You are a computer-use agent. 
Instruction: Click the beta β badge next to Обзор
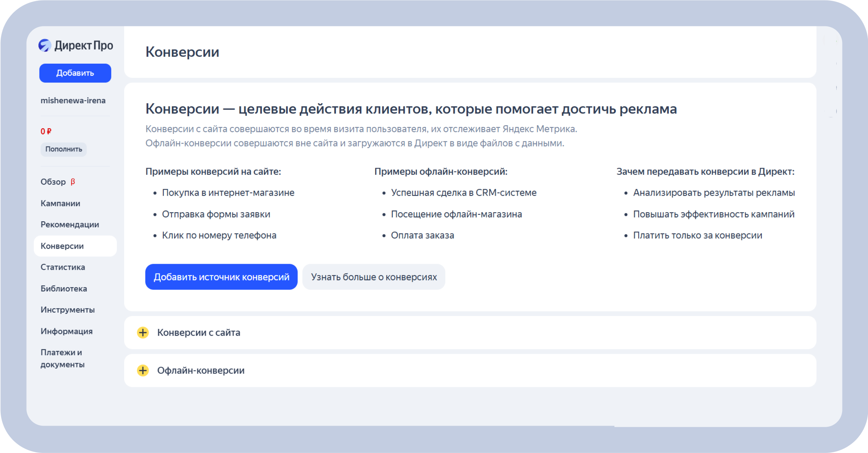pos(73,182)
